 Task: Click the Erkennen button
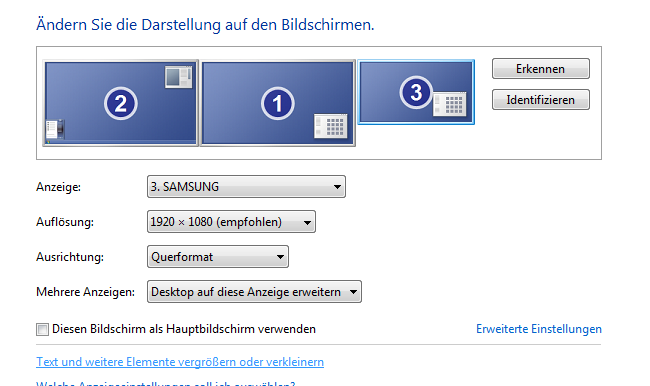[541, 68]
